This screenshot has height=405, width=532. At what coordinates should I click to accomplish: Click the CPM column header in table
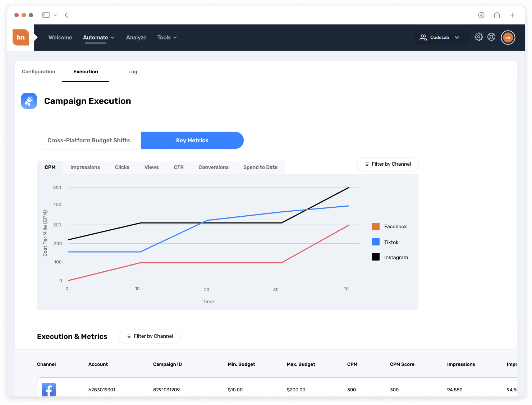[352, 364]
